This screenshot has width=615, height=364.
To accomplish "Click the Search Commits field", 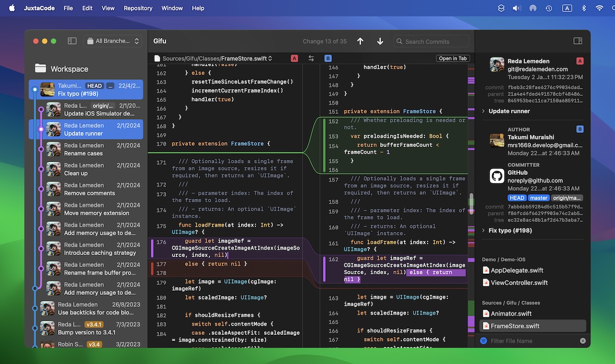I will (x=431, y=41).
